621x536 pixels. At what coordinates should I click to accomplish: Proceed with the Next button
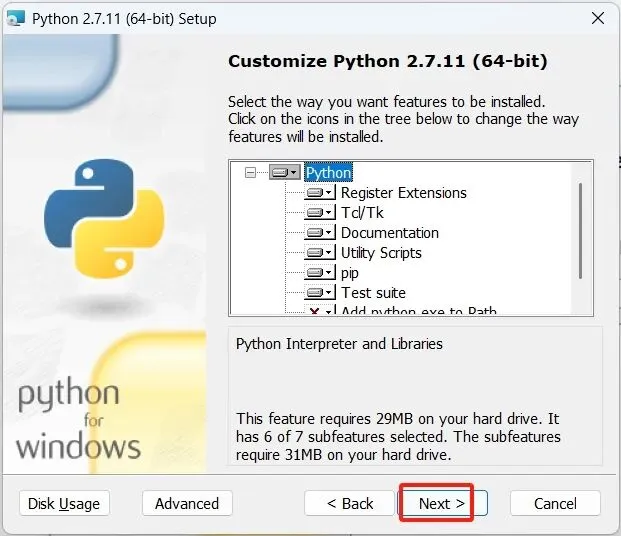point(442,503)
